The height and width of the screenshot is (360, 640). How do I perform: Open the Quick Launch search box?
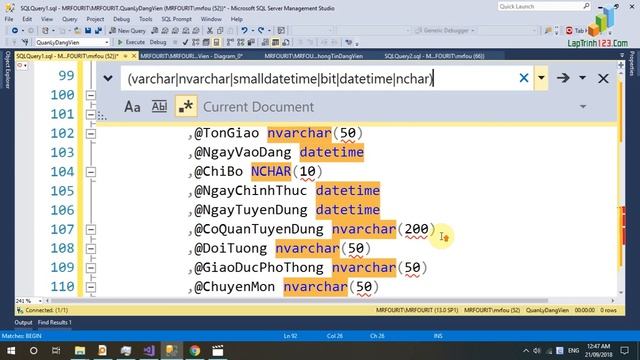tap(544, 6)
